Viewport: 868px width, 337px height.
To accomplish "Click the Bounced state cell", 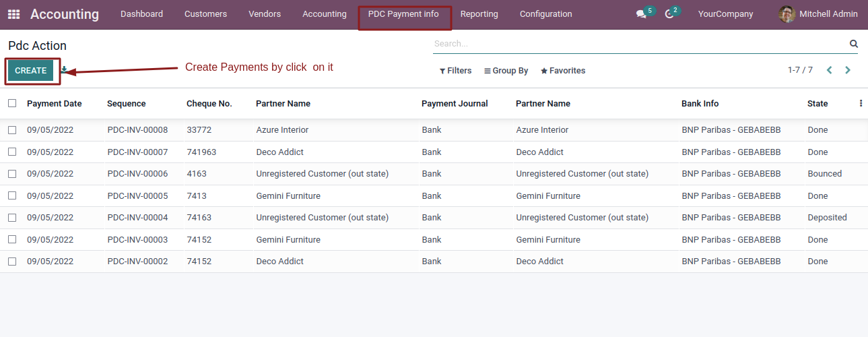I will tap(825, 174).
